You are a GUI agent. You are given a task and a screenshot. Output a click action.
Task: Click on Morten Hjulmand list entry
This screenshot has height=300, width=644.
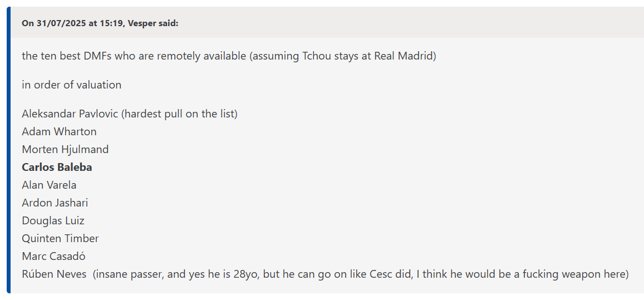[65, 149]
